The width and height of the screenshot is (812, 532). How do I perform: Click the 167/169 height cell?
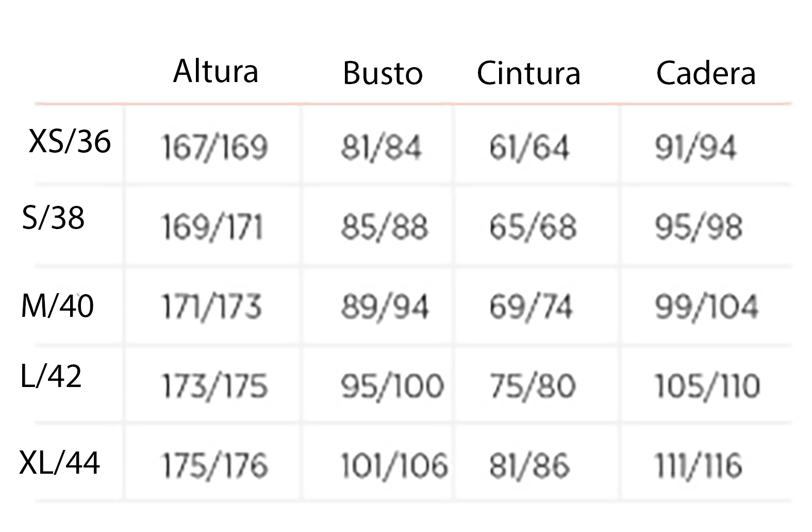214,147
